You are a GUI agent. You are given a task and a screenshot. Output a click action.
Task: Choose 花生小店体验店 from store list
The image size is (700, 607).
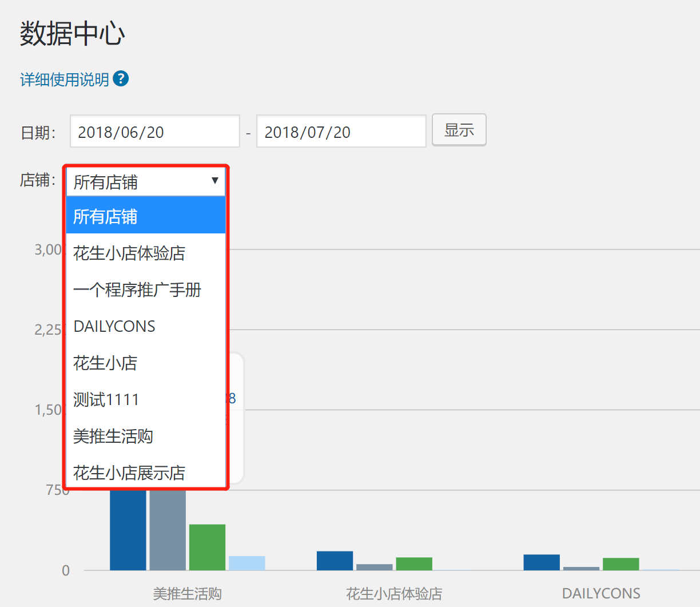(146, 253)
